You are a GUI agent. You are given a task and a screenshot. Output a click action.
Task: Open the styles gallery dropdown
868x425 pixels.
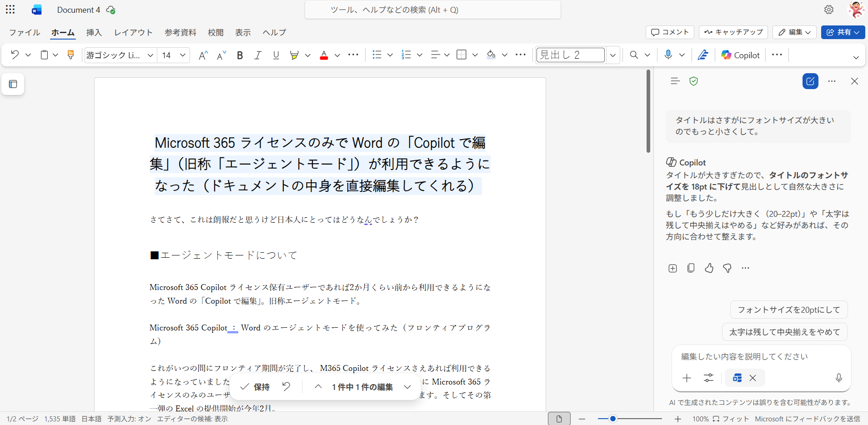(x=613, y=55)
